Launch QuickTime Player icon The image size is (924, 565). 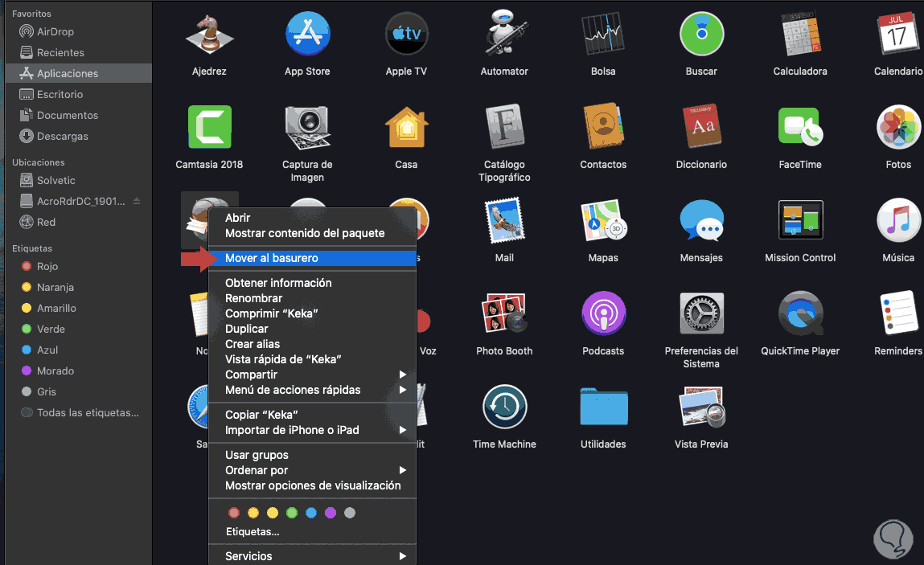pos(800,313)
